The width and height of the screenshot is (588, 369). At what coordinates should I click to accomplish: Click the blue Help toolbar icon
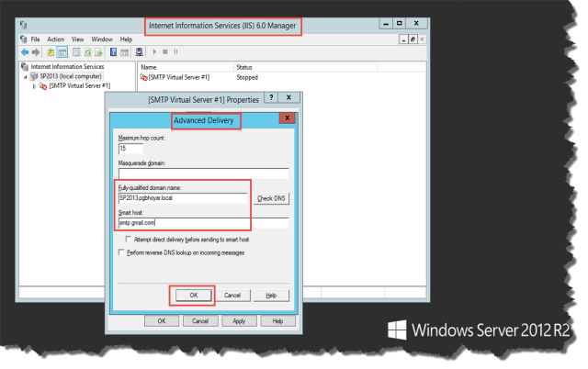click(112, 52)
